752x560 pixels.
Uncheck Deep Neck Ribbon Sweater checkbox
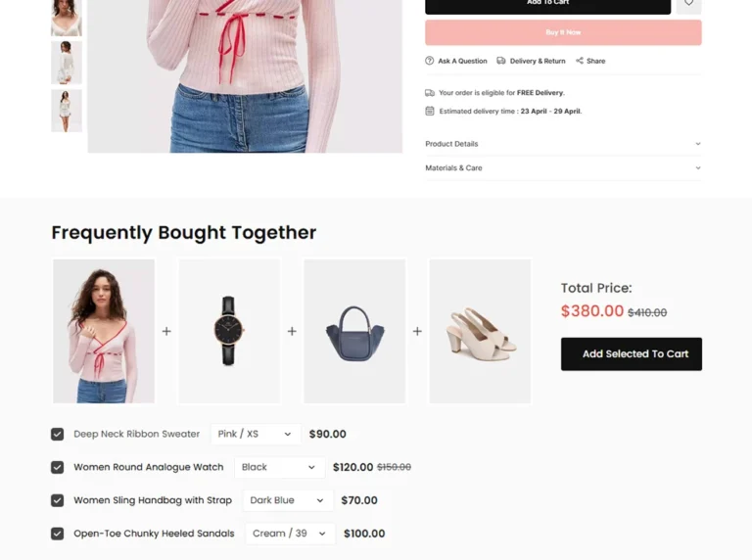pyautogui.click(x=57, y=435)
